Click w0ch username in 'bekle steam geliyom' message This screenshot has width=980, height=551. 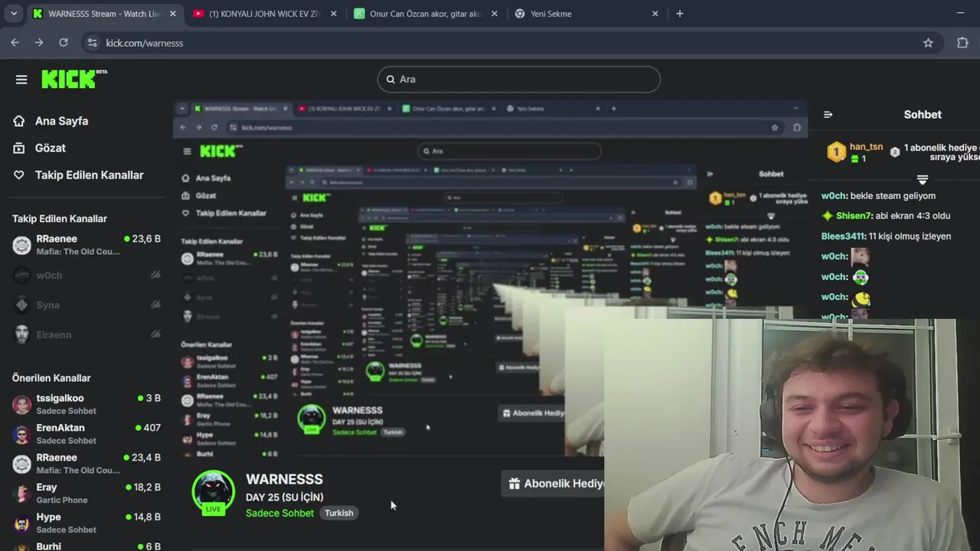click(834, 196)
